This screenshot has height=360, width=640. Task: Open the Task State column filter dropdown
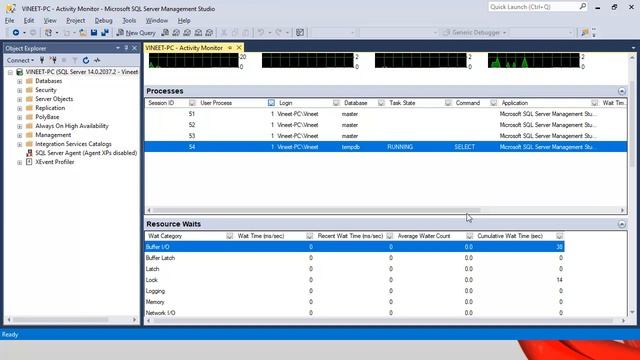click(448, 103)
